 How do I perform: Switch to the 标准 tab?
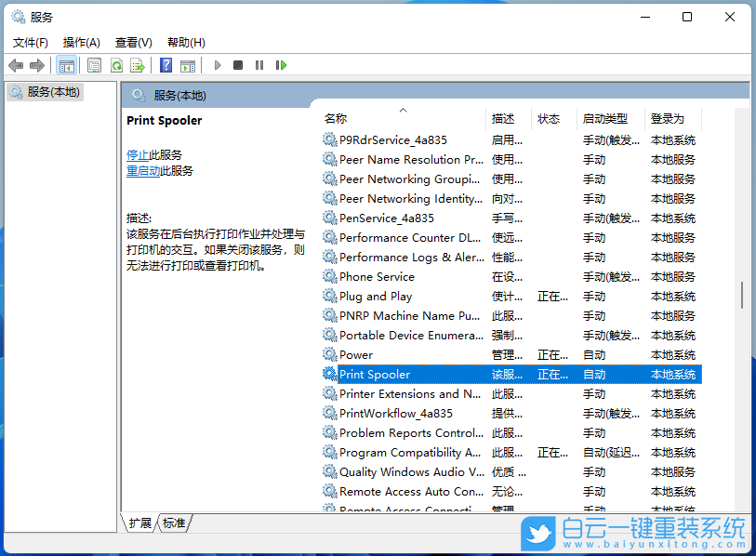pyautogui.click(x=173, y=523)
